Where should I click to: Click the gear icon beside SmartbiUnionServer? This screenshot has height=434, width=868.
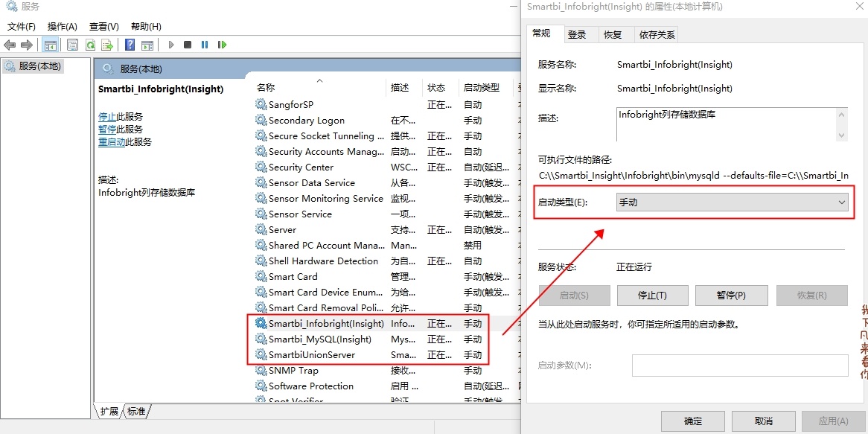261,354
